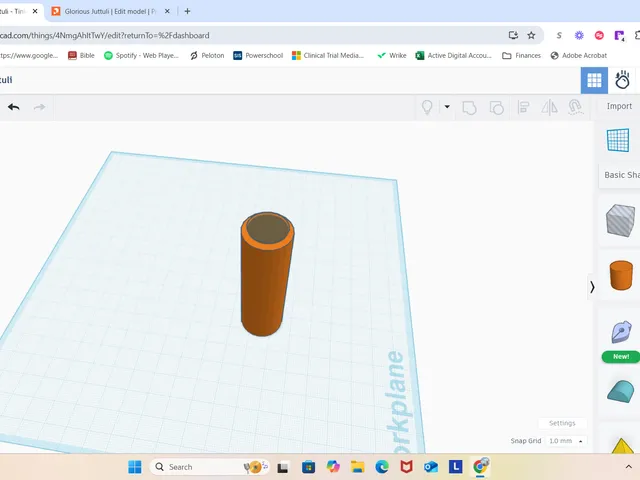Click the Cruise magnet icon
Viewport: 640px width, 480px height.
(576, 107)
